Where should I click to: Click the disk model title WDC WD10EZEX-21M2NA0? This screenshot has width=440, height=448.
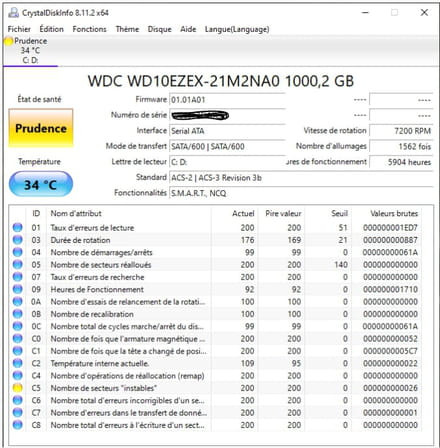pyautogui.click(x=183, y=81)
